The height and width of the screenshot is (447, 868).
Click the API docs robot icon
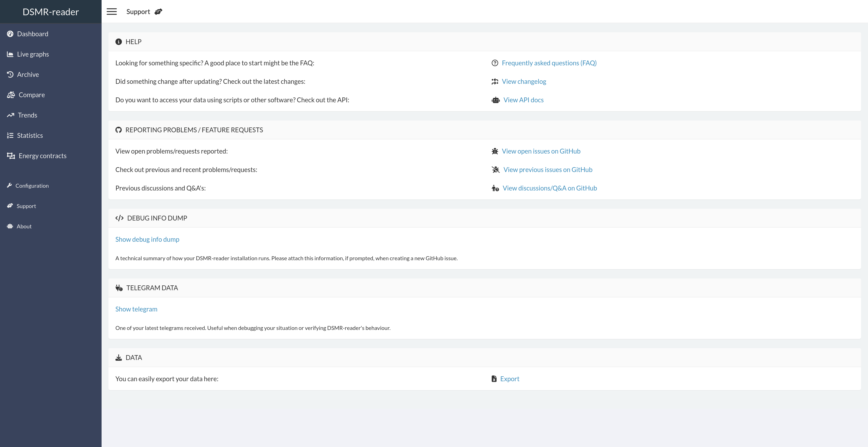tap(496, 100)
